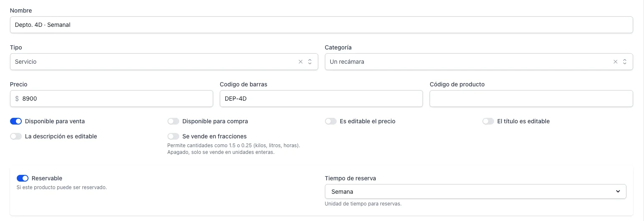644x221 pixels.
Task: Click the Nombre input field
Action: point(321,25)
